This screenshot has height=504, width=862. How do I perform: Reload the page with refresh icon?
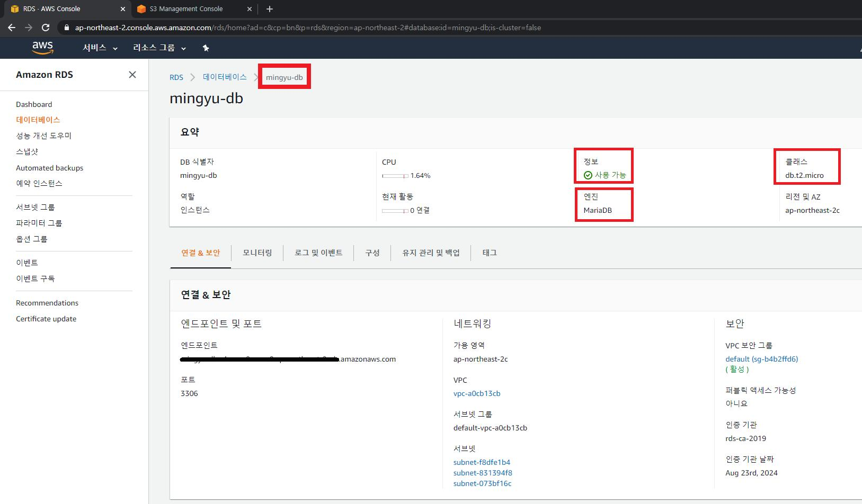pyautogui.click(x=46, y=28)
